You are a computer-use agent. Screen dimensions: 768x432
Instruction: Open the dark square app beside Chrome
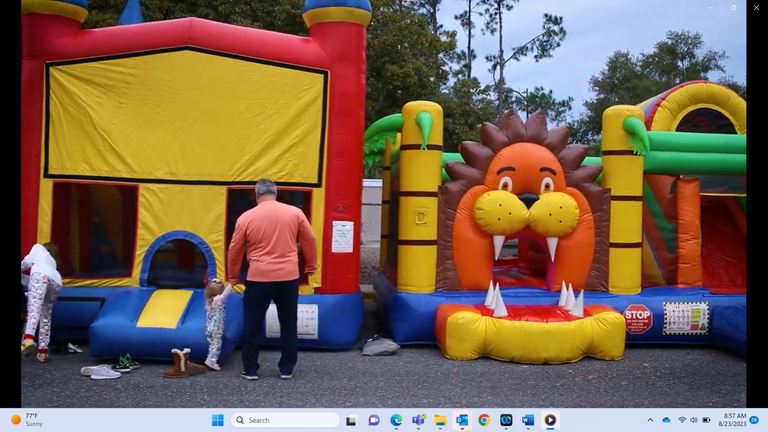[506, 420]
